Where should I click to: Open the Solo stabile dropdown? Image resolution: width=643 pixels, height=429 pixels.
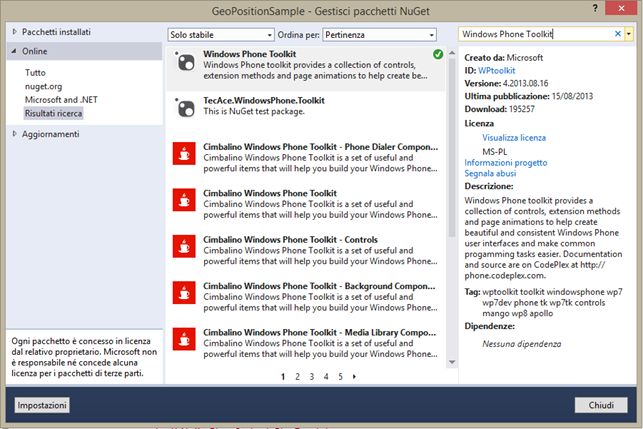point(221,35)
